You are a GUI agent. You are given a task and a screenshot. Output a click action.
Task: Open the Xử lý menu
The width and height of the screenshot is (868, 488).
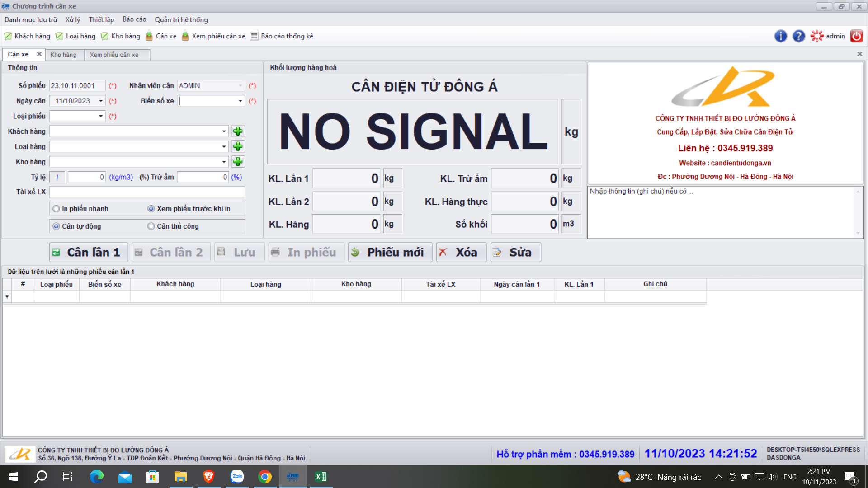[73, 19]
